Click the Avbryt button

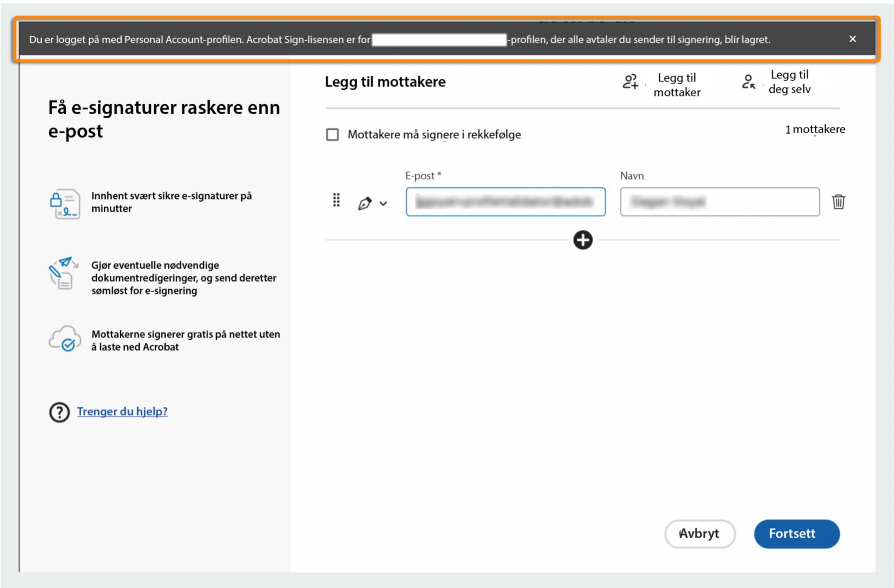click(x=700, y=534)
